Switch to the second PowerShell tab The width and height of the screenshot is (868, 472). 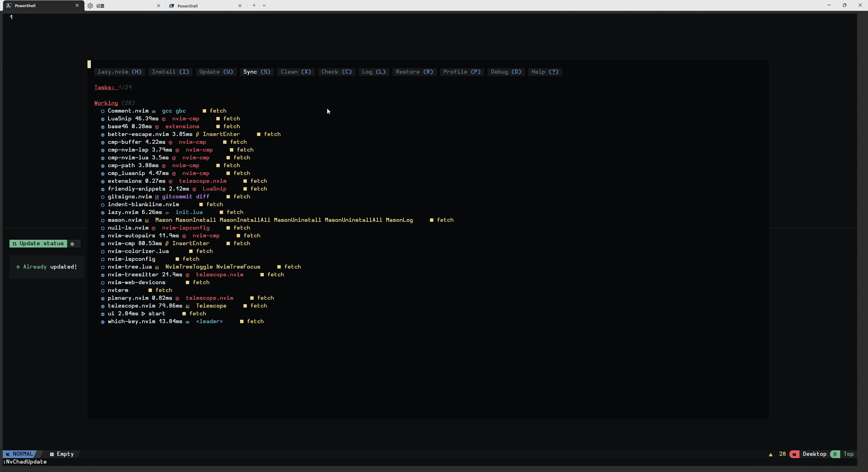pos(206,6)
